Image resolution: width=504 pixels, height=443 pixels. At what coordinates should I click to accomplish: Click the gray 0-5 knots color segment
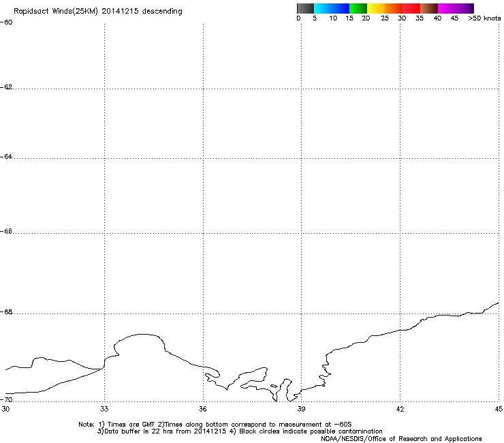pyautogui.click(x=305, y=8)
